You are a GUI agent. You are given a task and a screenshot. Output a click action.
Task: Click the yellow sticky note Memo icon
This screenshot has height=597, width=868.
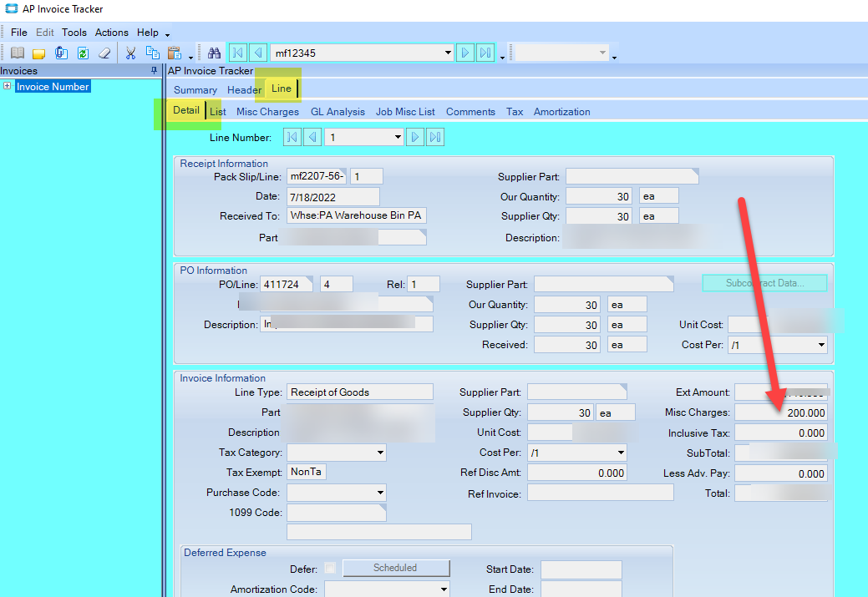pyautogui.click(x=38, y=53)
